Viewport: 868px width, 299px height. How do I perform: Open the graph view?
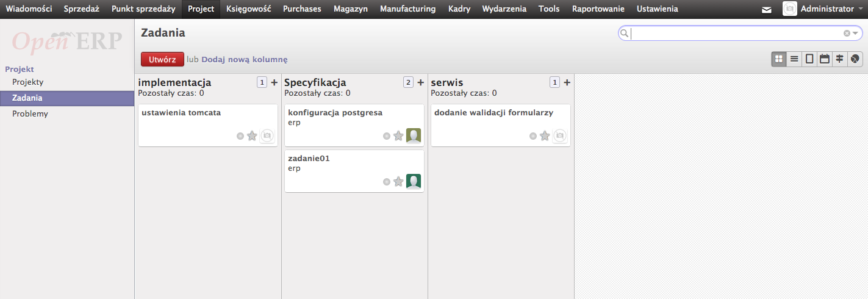coord(855,59)
